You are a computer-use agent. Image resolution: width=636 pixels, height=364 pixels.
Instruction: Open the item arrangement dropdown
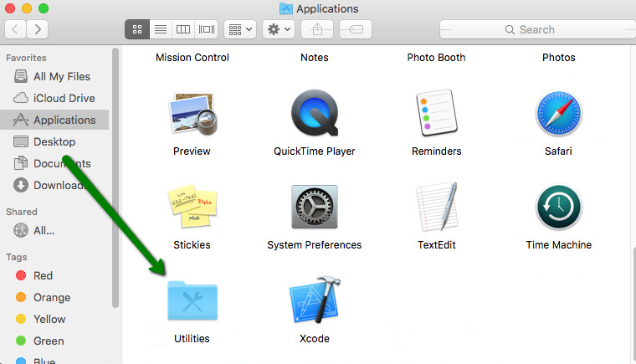[x=240, y=29]
